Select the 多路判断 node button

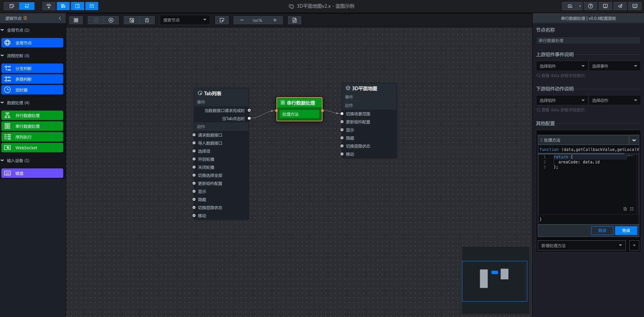pos(32,79)
